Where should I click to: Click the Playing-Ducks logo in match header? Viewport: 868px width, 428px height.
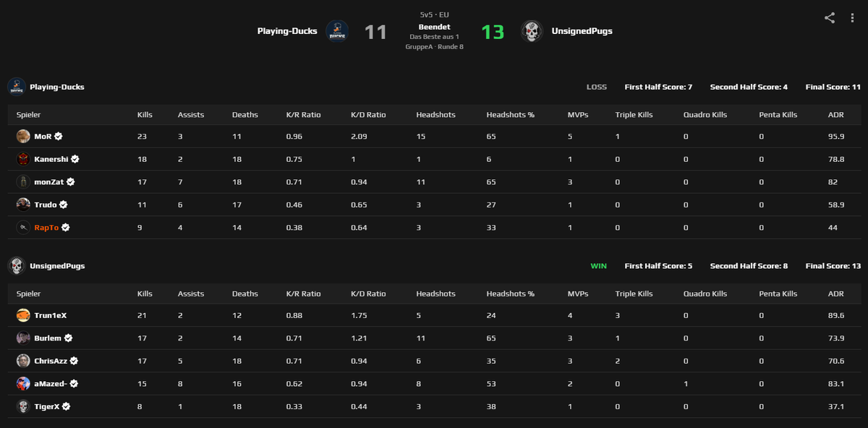click(337, 31)
